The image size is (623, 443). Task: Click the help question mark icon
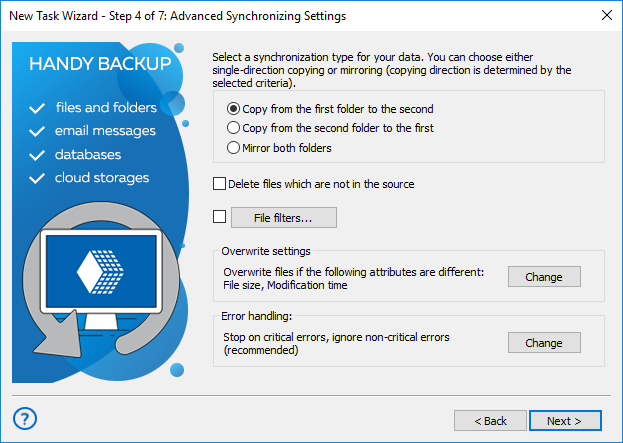(x=26, y=419)
